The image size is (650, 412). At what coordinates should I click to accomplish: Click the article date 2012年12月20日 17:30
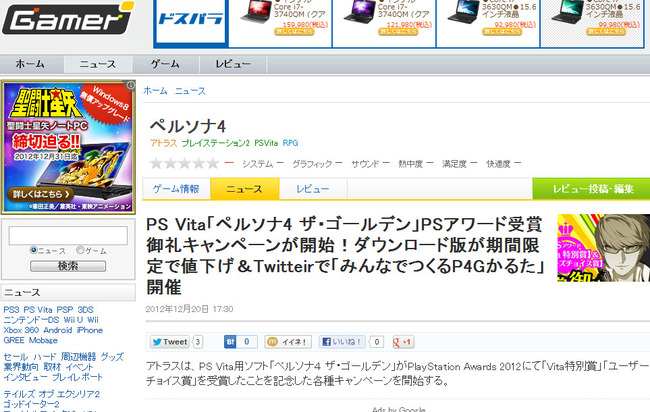point(189,309)
